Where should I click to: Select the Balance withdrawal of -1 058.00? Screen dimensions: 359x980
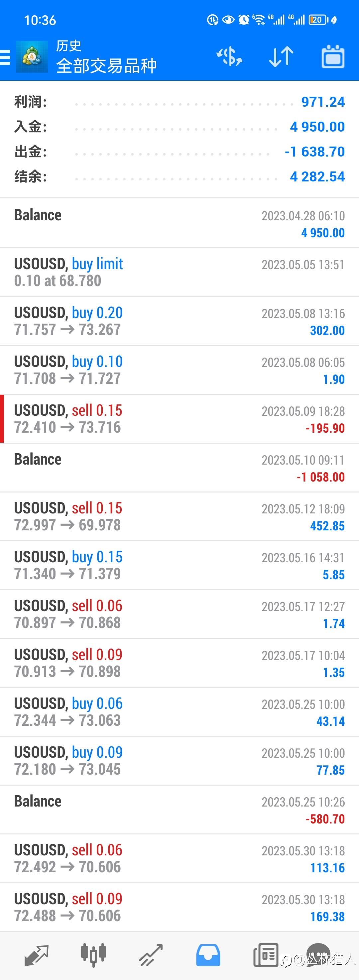(179, 468)
